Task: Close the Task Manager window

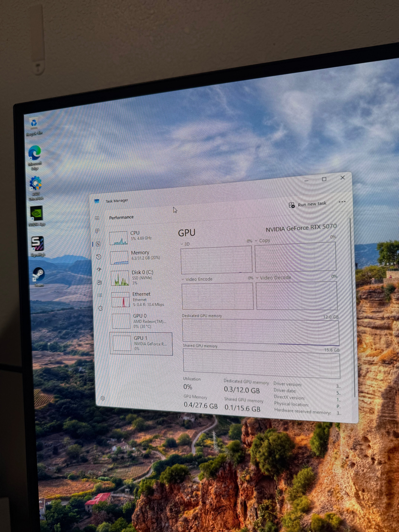Action: tap(342, 178)
